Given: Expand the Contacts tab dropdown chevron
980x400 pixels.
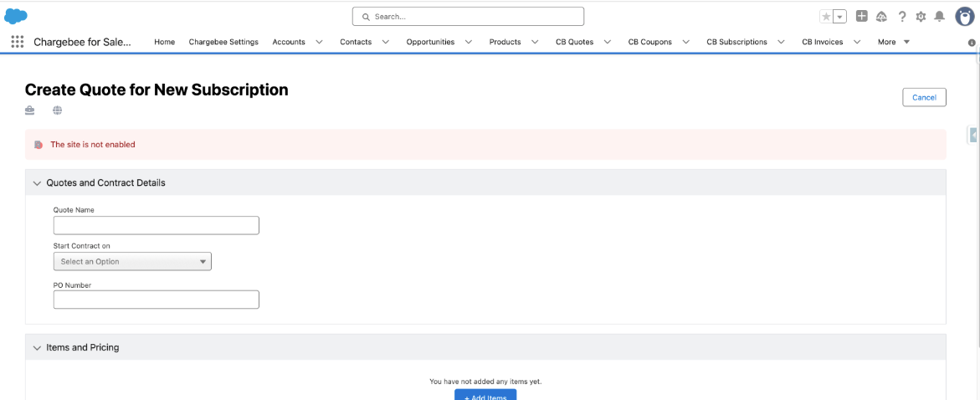Looking at the screenshot, I should 386,42.
